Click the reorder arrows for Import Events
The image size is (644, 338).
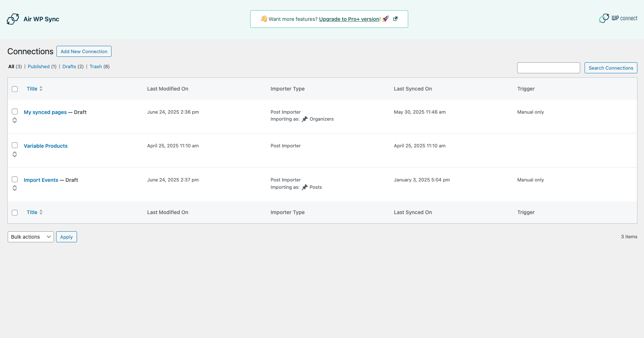[x=15, y=188]
